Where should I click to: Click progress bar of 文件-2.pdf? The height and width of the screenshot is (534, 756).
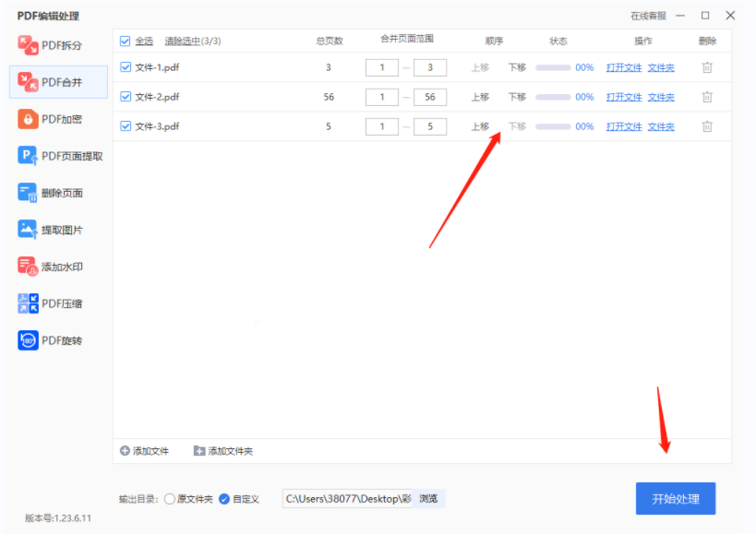[x=553, y=97]
